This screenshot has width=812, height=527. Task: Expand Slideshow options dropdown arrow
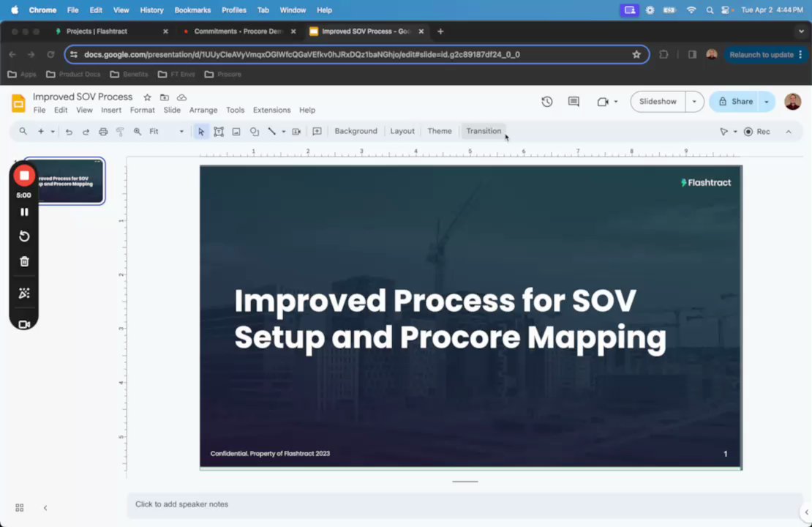click(694, 102)
